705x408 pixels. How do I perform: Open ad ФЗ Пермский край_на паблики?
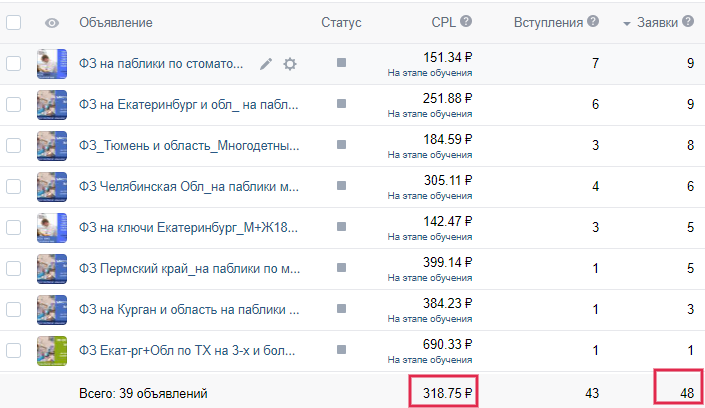[x=189, y=269]
